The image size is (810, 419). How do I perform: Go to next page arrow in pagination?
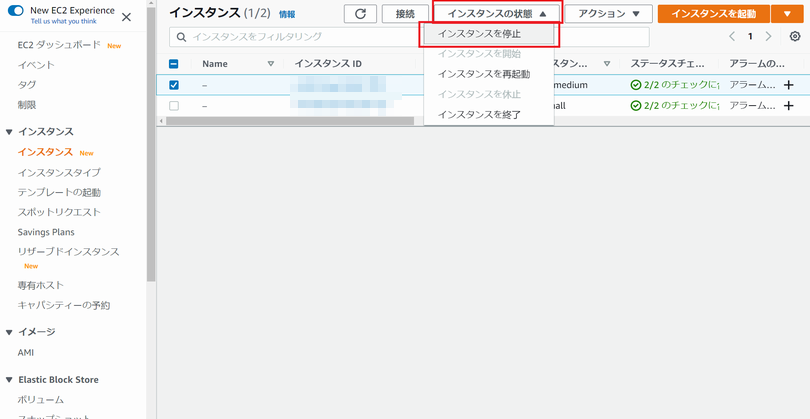768,36
